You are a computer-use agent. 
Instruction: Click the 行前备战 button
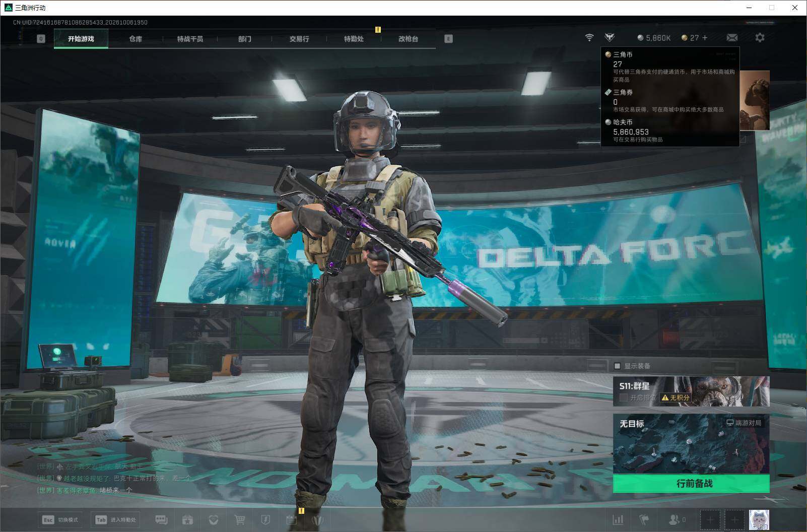pyautogui.click(x=691, y=484)
